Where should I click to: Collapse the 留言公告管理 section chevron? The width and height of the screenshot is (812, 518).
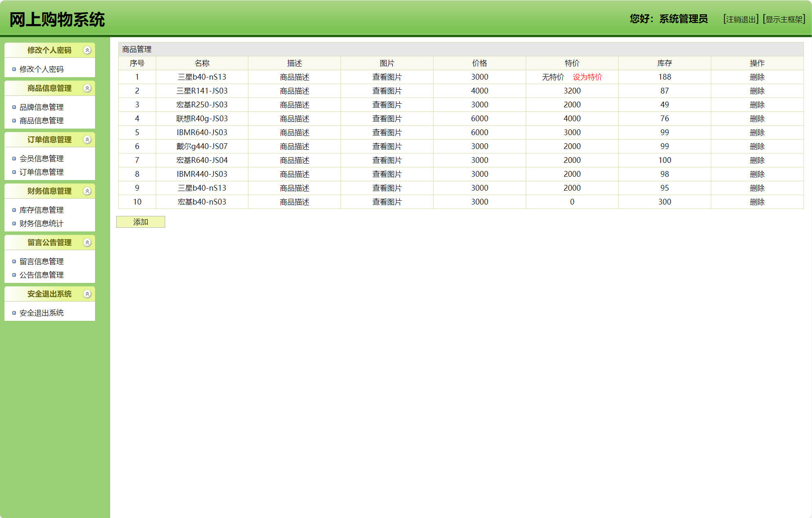tap(87, 242)
